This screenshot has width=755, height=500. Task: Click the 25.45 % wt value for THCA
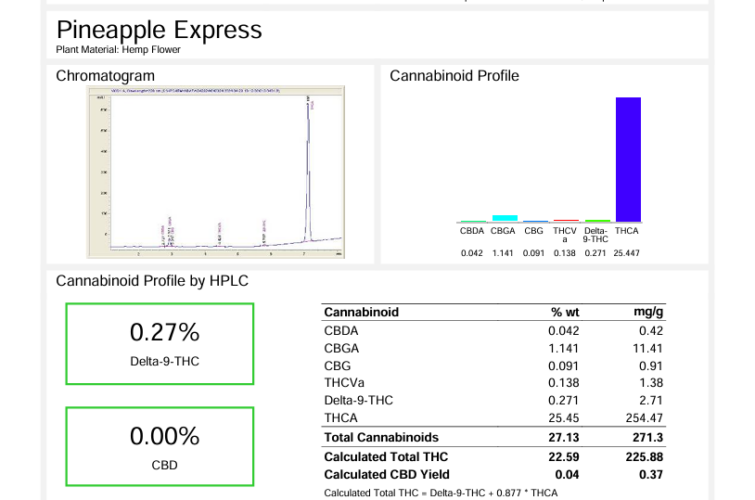click(564, 418)
